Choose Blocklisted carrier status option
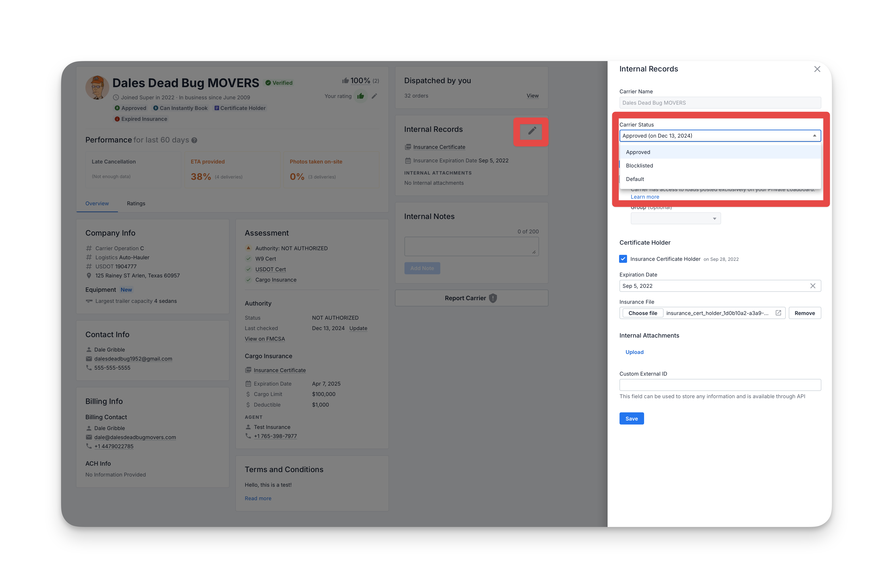The height and width of the screenshot is (588, 893). point(720,165)
